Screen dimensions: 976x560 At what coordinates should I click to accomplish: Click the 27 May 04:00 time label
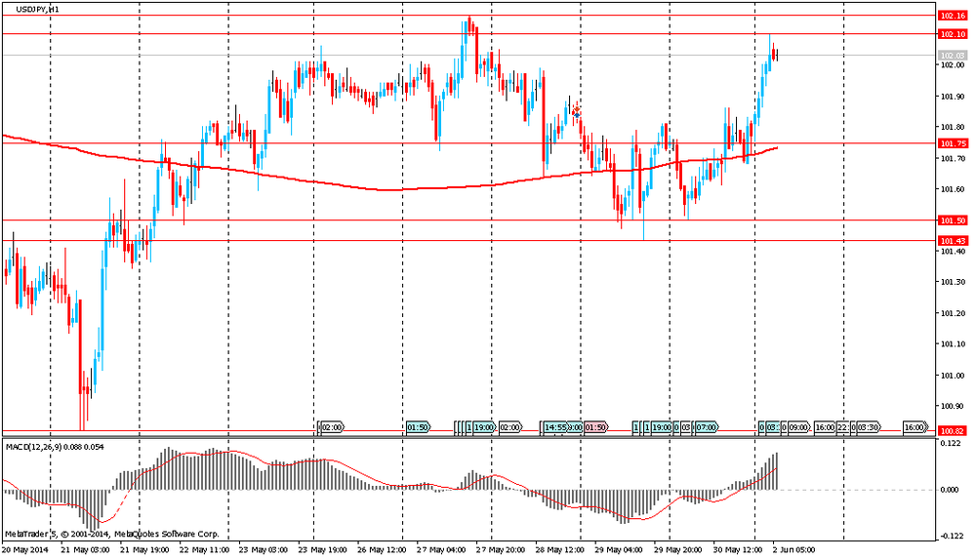441,550
